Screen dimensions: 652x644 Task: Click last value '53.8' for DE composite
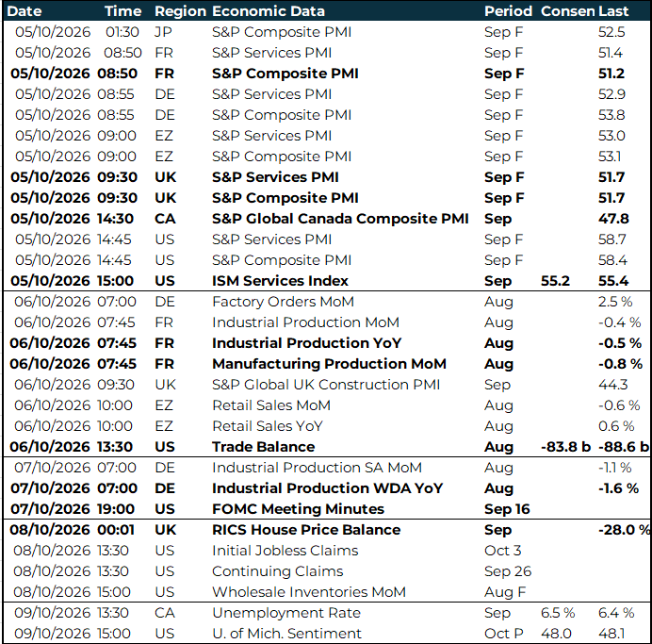pos(611,115)
